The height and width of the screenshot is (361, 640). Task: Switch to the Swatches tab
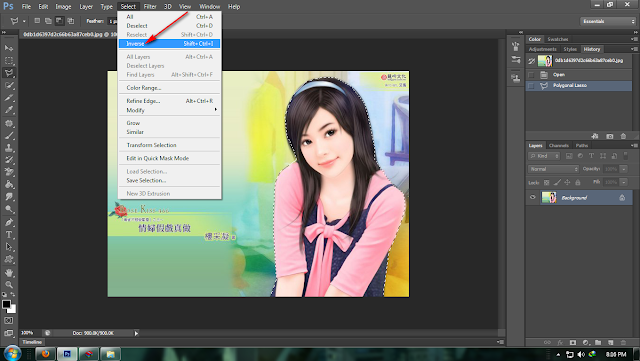pyautogui.click(x=558, y=39)
